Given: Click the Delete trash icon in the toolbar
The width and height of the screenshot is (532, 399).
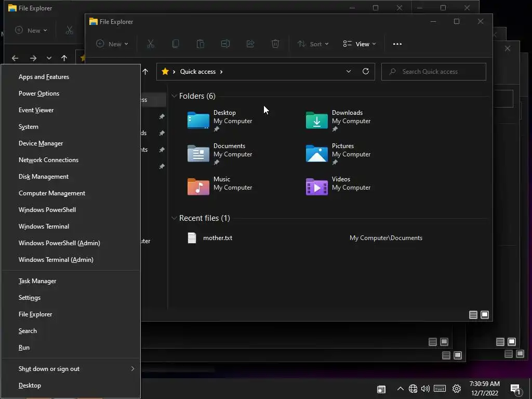Looking at the screenshot, I should coord(275,44).
